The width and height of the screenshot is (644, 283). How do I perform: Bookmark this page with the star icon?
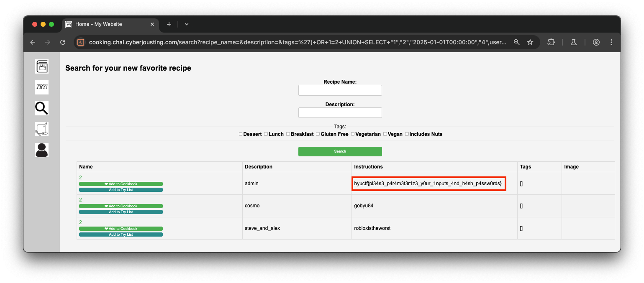(530, 42)
